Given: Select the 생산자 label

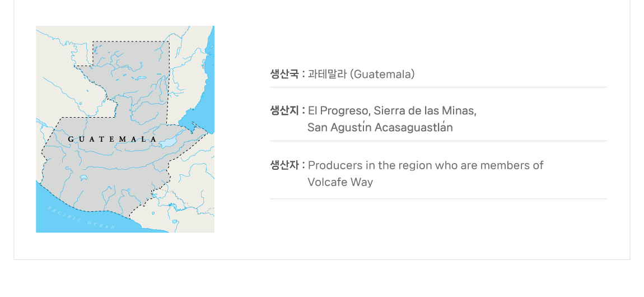Looking at the screenshot, I should click(284, 165).
